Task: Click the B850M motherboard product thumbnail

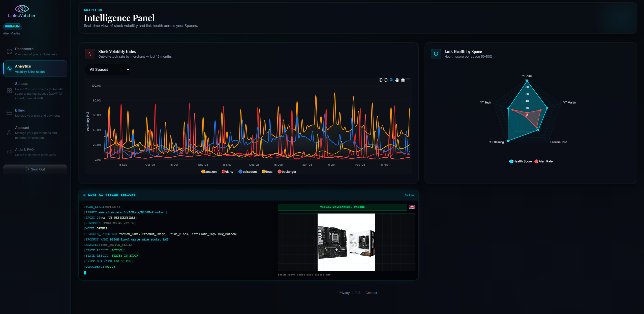Action: 346,242
